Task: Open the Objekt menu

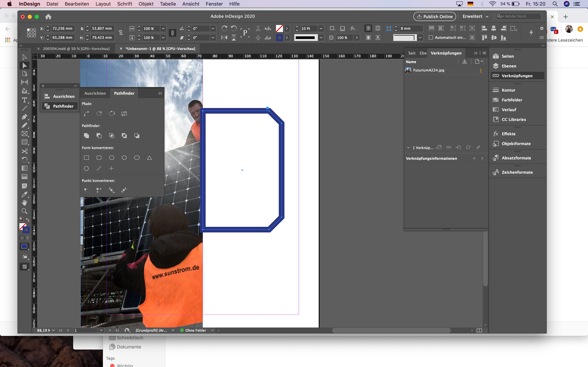Action: (146, 4)
